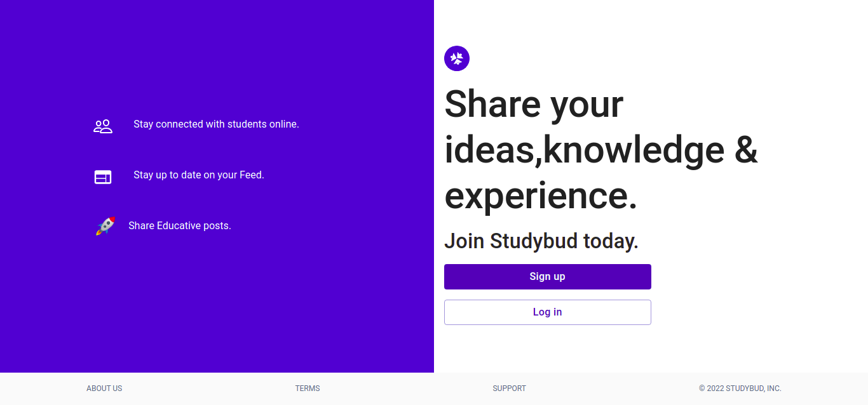The width and height of the screenshot is (868, 405).
Task: Open the About Us footer link
Action: point(104,388)
